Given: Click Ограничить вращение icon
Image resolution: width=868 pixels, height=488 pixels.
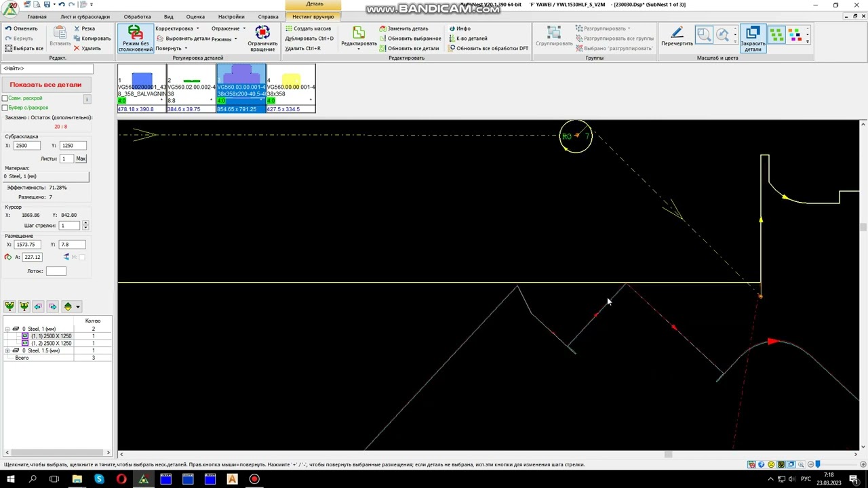Looking at the screenshot, I should [x=262, y=39].
